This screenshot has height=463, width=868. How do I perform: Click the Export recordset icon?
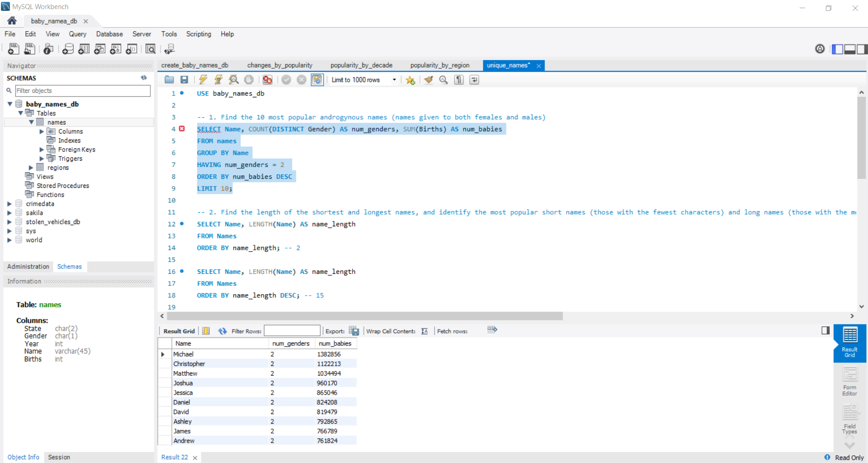(x=354, y=331)
